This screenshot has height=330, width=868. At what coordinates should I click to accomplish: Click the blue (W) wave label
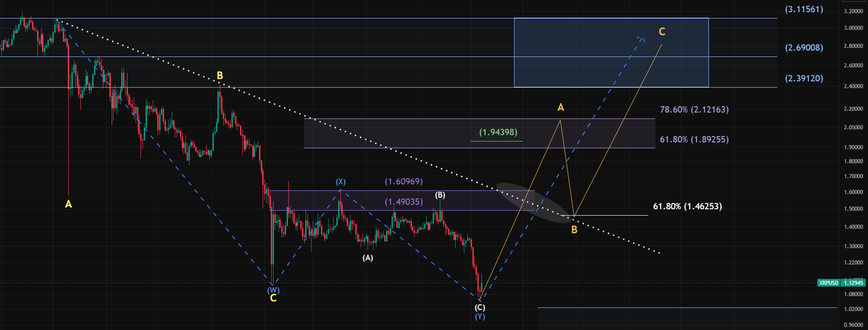[x=273, y=289]
